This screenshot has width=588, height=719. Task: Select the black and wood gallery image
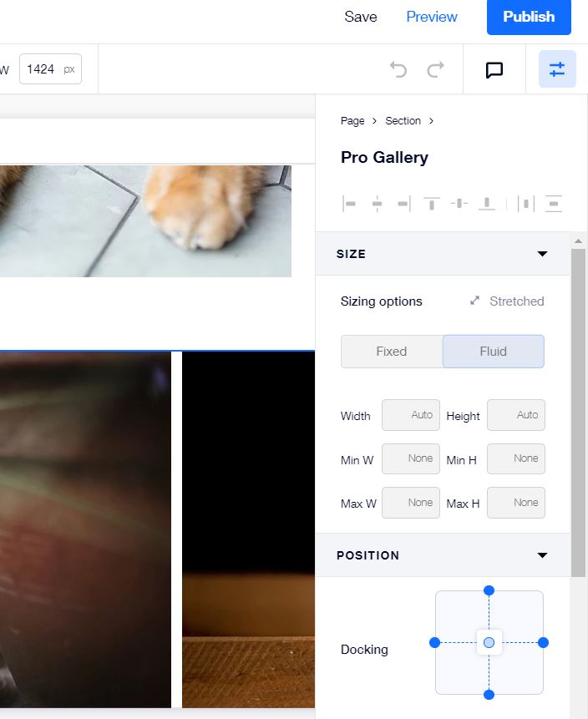point(248,529)
